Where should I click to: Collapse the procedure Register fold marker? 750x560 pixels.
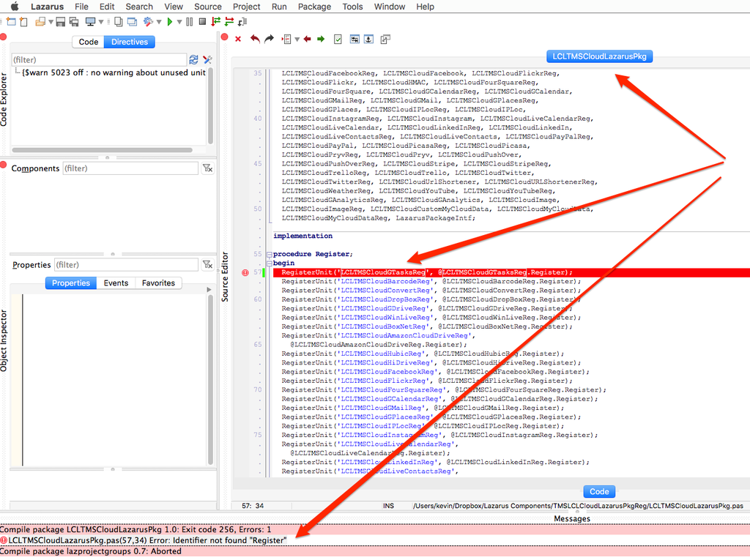point(269,255)
